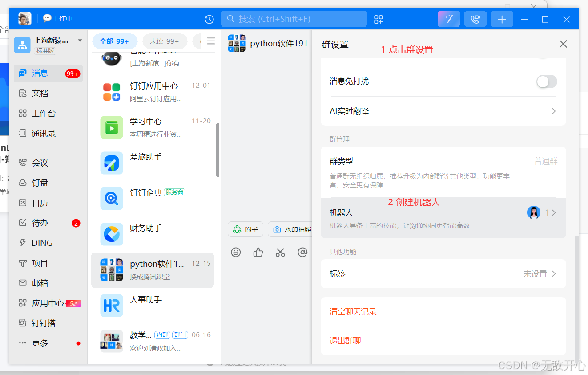
Task: Expand the 上海新猿 organization dropdown arrow
Action: tap(80, 41)
